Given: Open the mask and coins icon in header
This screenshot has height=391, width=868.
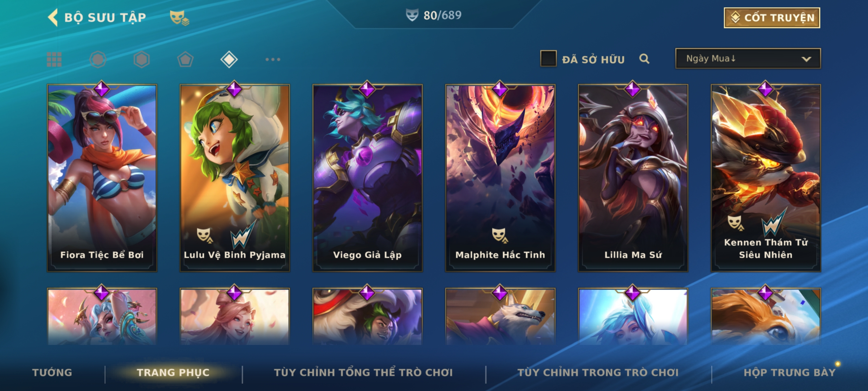Looking at the screenshot, I should [x=179, y=18].
